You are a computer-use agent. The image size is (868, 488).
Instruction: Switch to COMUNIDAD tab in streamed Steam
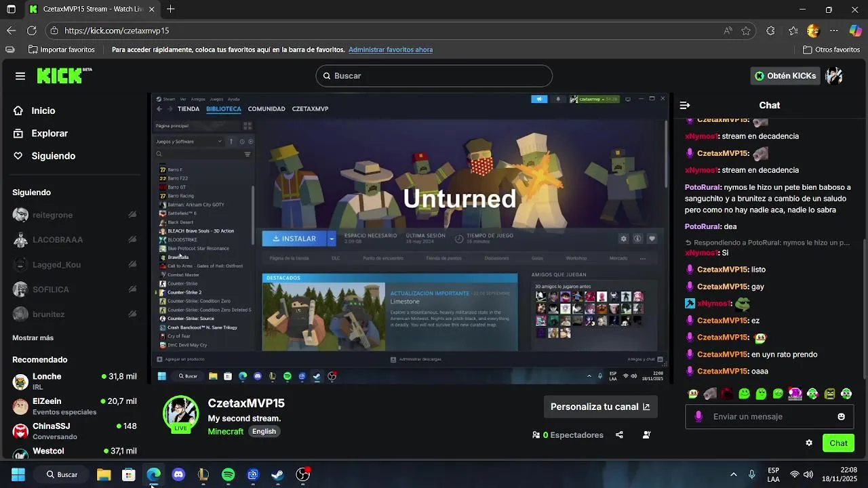point(267,109)
